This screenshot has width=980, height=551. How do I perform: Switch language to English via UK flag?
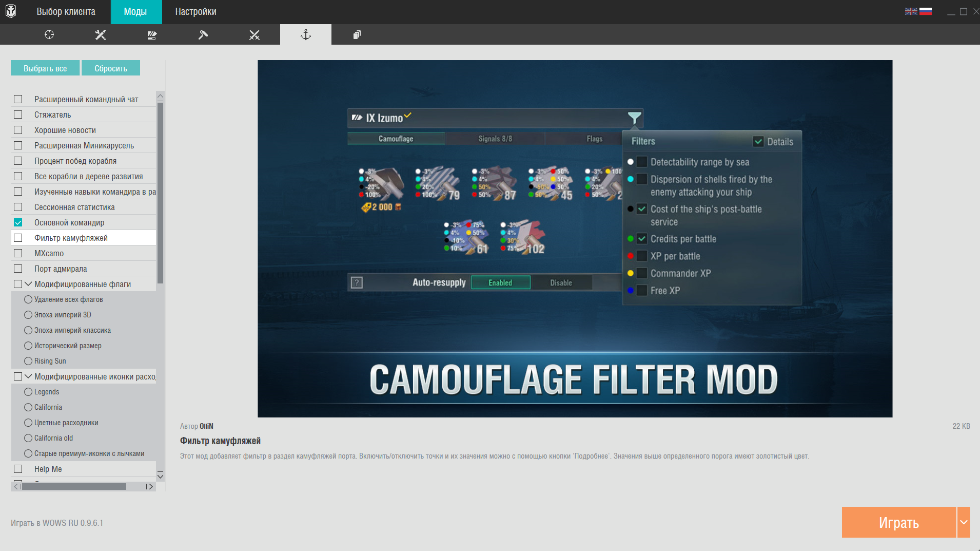coord(911,11)
